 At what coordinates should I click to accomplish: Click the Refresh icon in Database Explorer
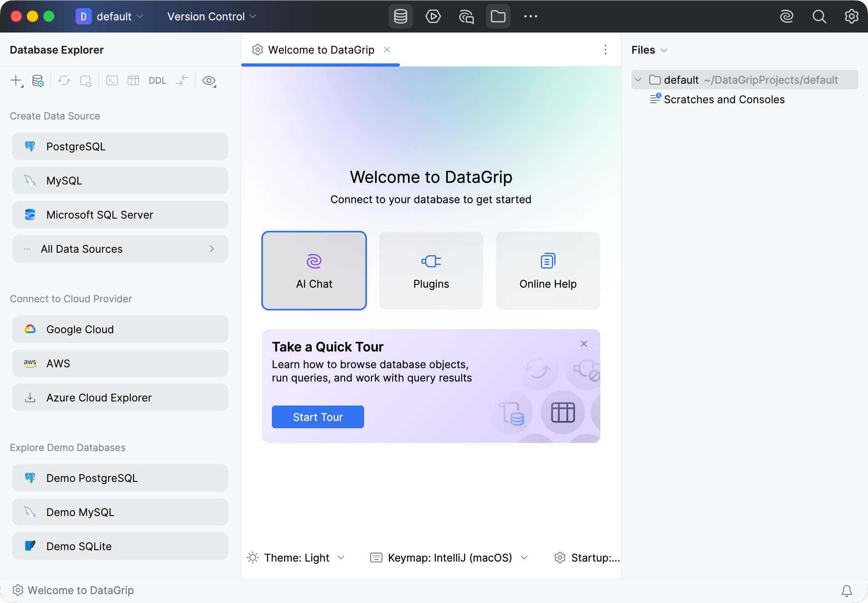[64, 81]
